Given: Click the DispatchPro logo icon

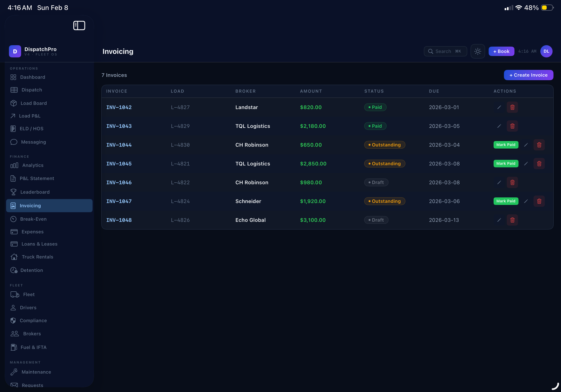Looking at the screenshot, I should coord(15,52).
